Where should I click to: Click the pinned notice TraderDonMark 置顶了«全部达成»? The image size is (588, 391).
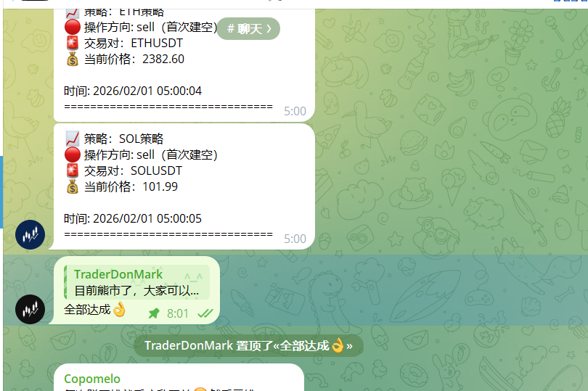pos(248,345)
